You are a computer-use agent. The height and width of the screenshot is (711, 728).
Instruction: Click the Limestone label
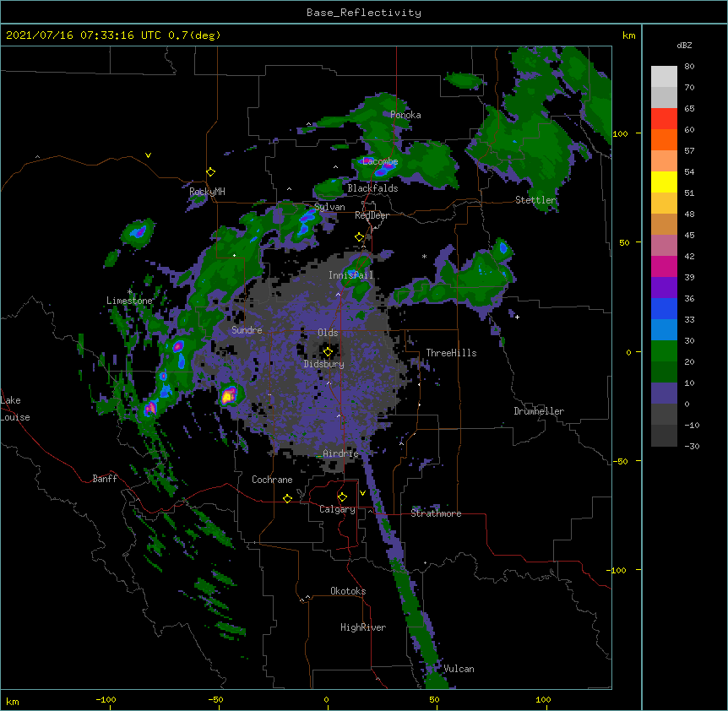coord(129,301)
